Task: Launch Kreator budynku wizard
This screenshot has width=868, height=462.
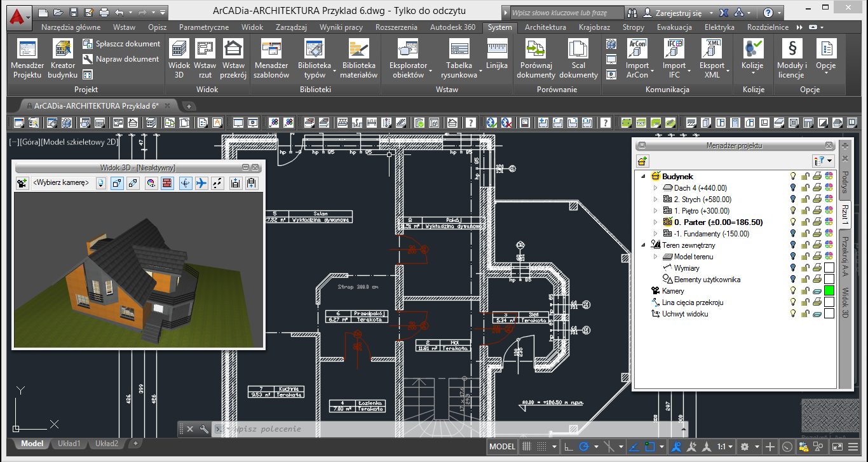Action: [62, 58]
